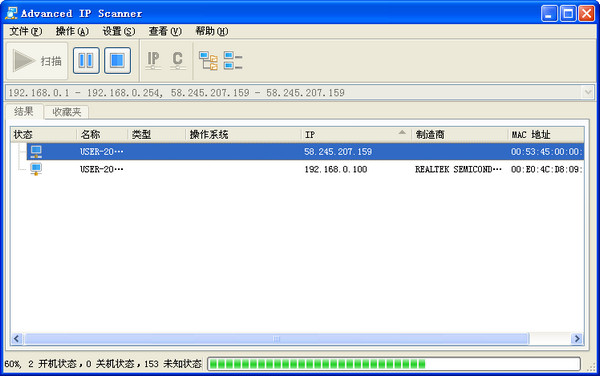
Task: Select the IP cell 192.168.0.100
Action: (336, 169)
